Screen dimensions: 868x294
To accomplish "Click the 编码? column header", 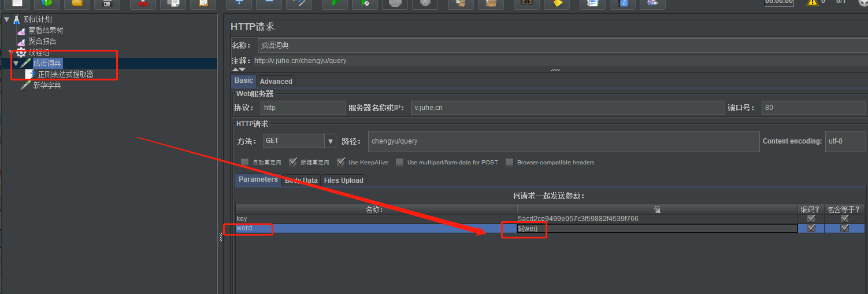I will coord(811,210).
